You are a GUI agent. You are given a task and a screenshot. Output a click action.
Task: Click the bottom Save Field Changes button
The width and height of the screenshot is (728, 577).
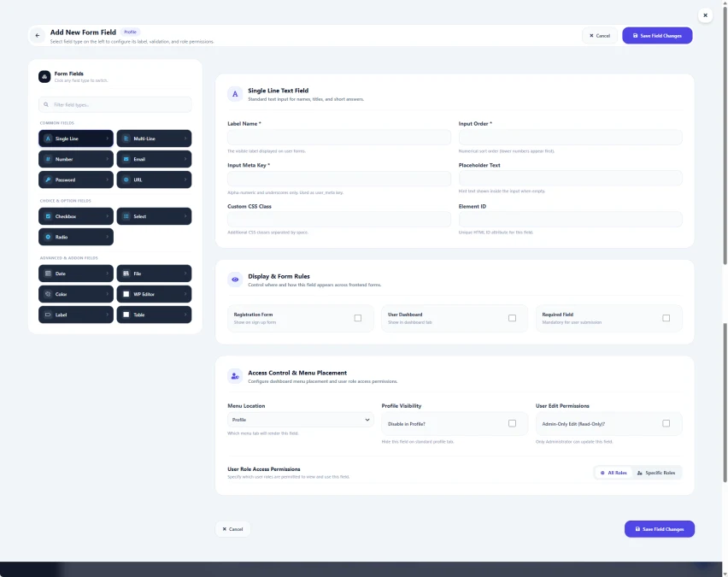pyautogui.click(x=660, y=529)
